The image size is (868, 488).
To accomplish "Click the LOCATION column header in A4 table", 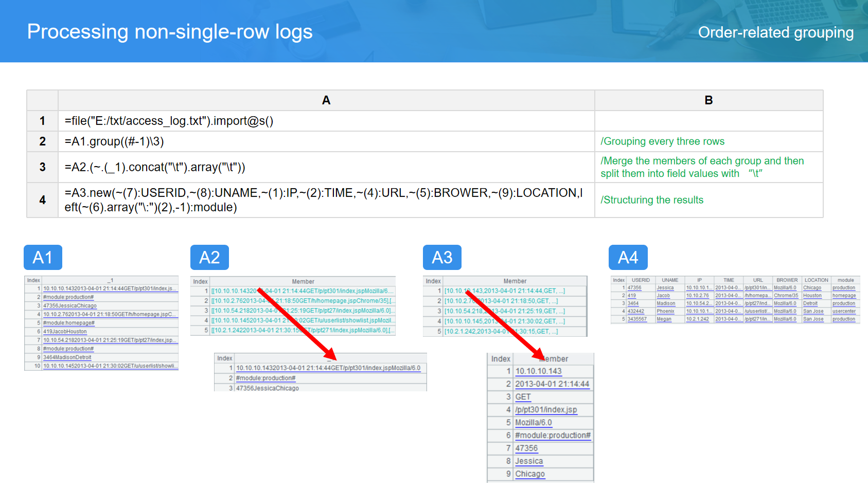I will click(816, 280).
